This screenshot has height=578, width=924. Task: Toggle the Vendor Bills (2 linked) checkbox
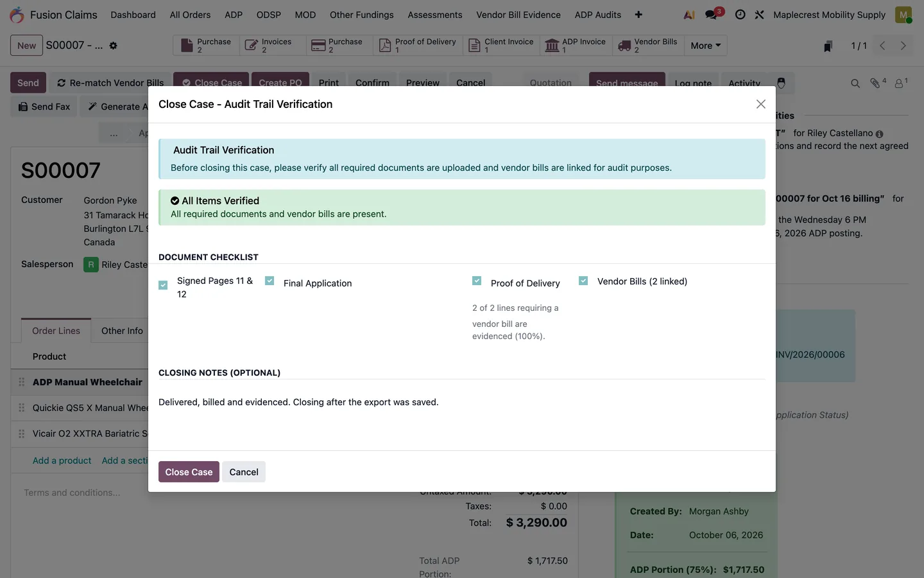point(583,281)
